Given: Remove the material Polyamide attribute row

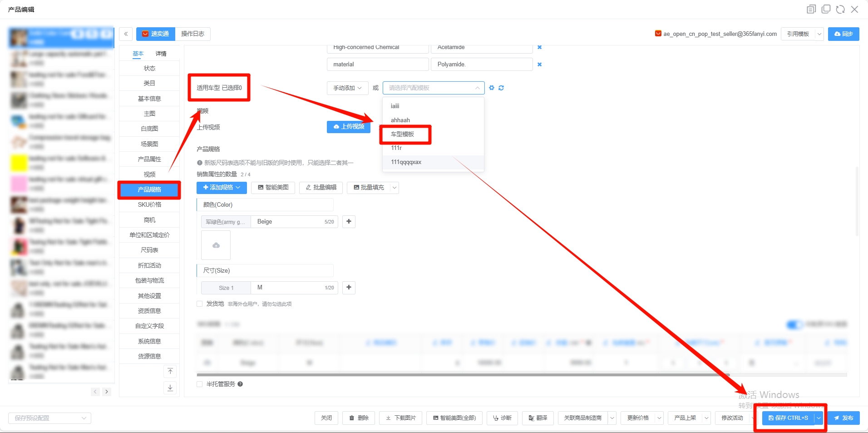Looking at the screenshot, I should [539, 65].
